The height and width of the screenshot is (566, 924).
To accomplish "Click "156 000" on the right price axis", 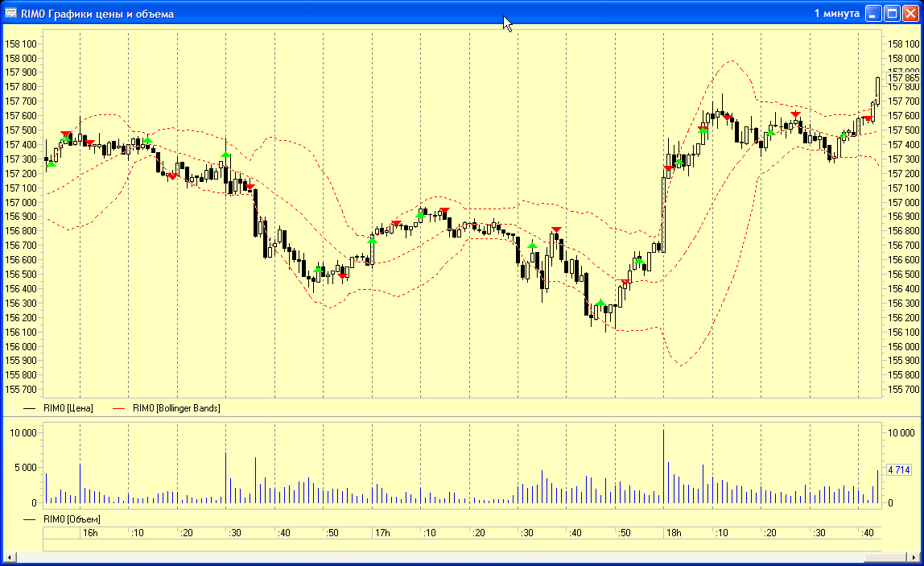I will (x=903, y=347).
